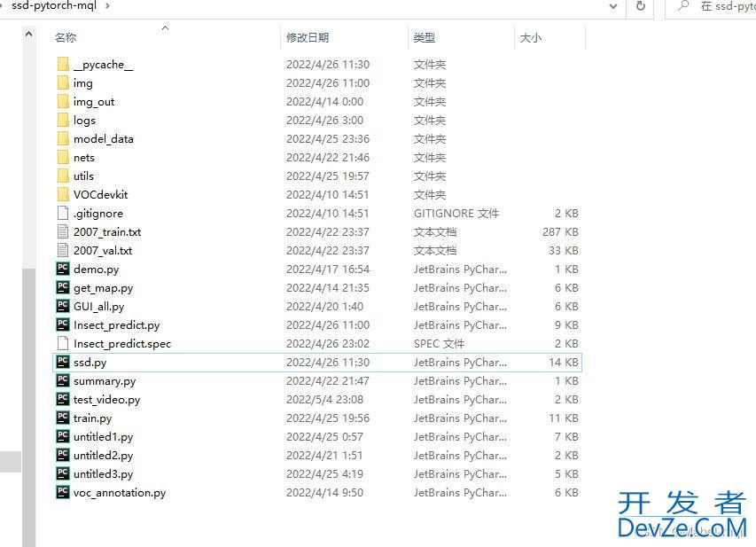Select the file named train.py

point(92,418)
